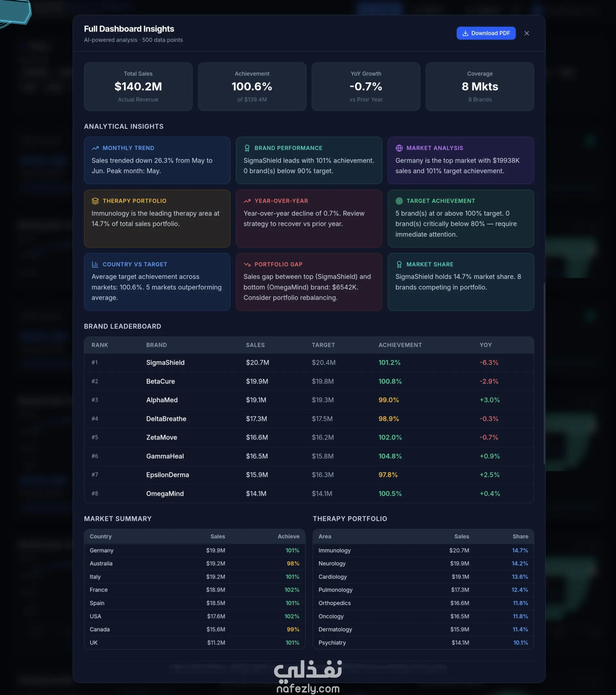The width and height of the screenshot is (616, 695).
Task: Click SigmaShield's -6.3% YoY value
Action: [x=489, y=362]
